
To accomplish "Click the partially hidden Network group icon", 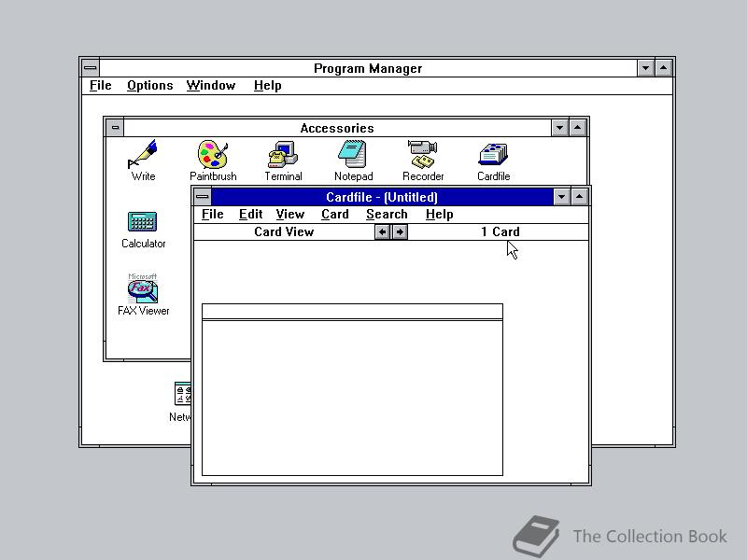I will click(x=181, y=401).
